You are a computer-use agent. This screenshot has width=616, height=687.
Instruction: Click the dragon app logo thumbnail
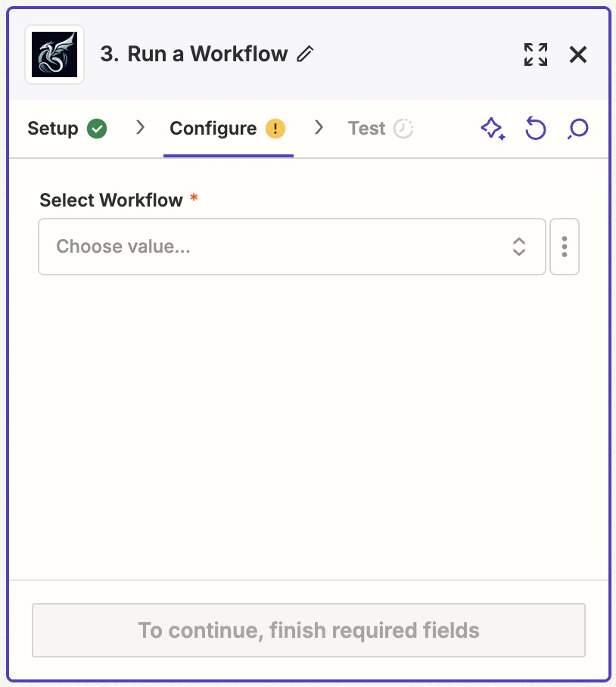click(54, 54)
